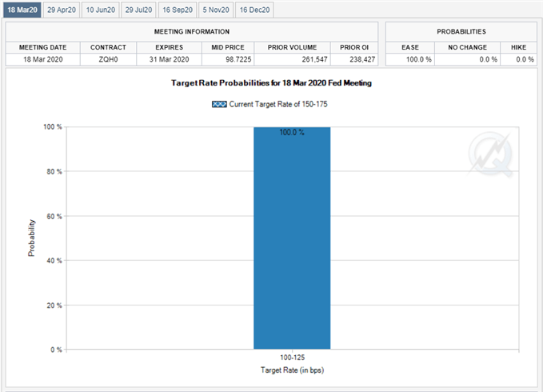The image size is (543, 392).
Task: Select the 18 Mar20 meeting tab
Action: (x=22, y=10)
